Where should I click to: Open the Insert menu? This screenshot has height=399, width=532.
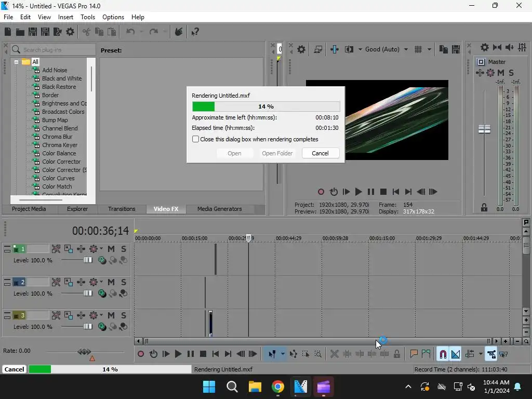click(x=65, y=17)
